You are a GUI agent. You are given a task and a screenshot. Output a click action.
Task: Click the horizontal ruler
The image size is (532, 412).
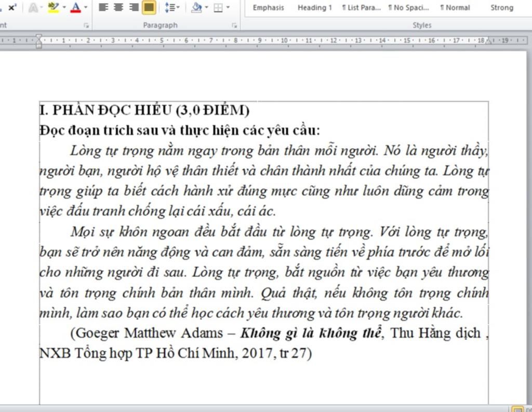click(x=263, y=41)
